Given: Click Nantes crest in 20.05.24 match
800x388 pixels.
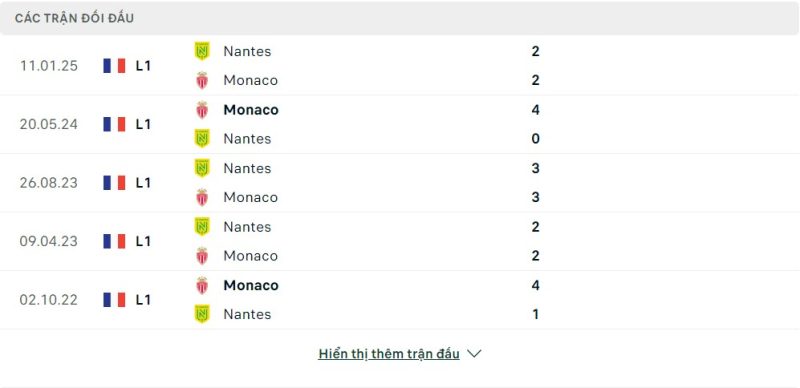Looking at the screenshot, I should pyautogui.click(x=202, y=139).
